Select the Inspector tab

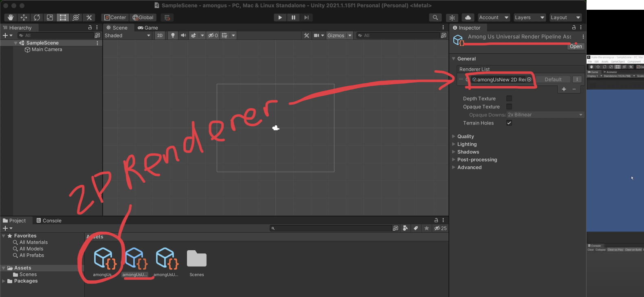pyautogui.click(x=467, y=28)
